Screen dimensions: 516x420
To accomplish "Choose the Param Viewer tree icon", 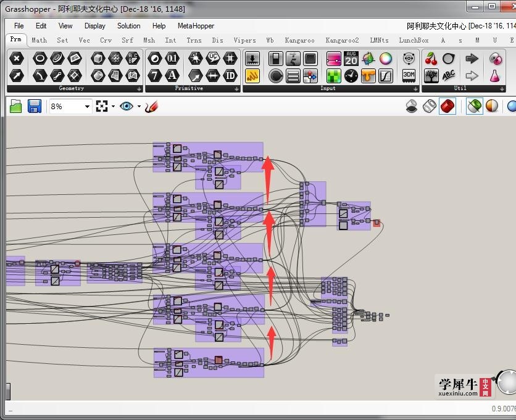I will click(x=431, y=76).
